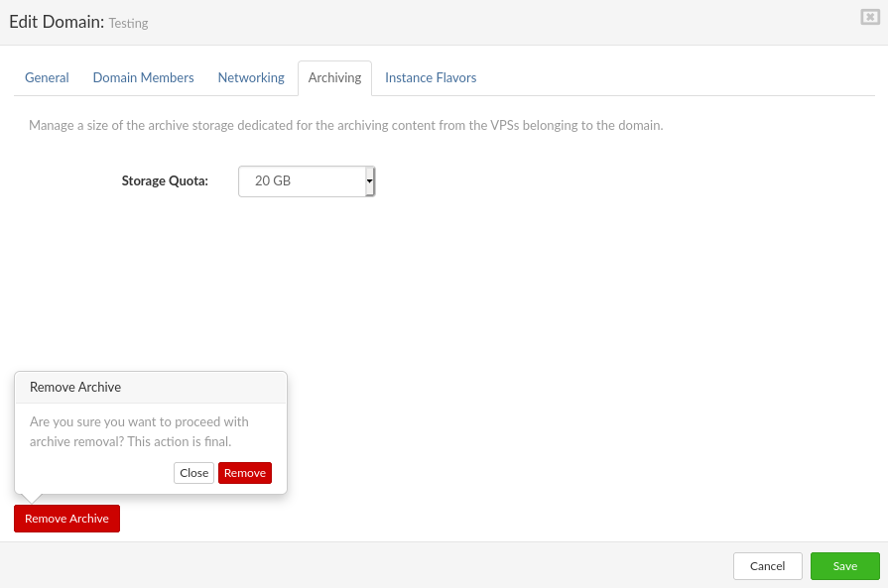The image size is (888, 588).
Task: Click the red Remove Archive button
Action: point(66,518)
